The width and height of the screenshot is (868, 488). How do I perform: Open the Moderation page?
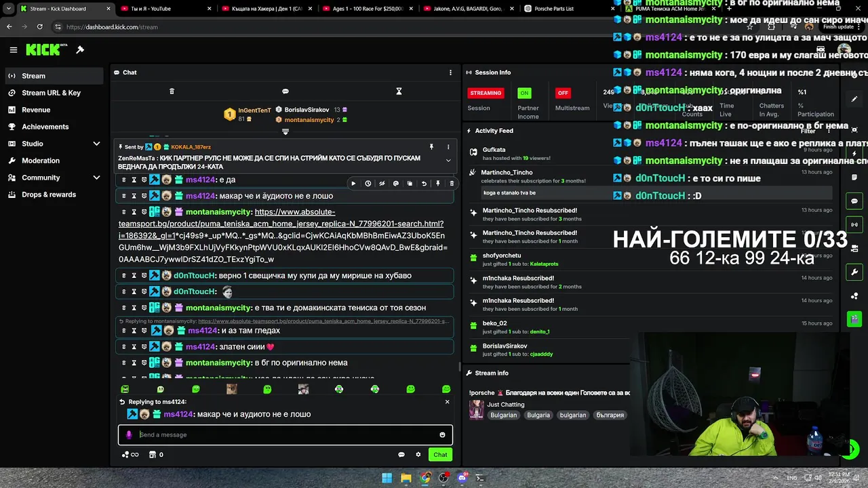coord(54,161)
